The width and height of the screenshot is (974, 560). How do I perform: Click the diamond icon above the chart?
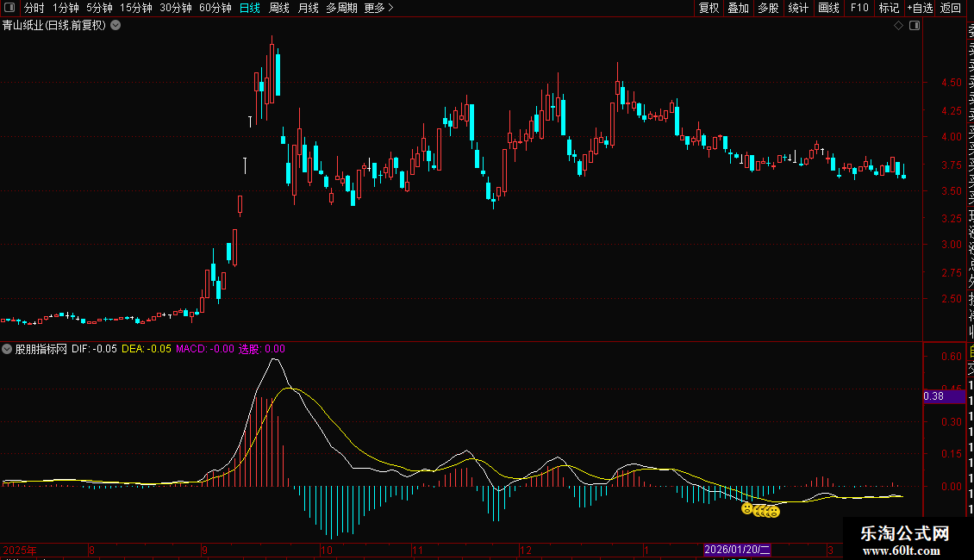[899, 26]
